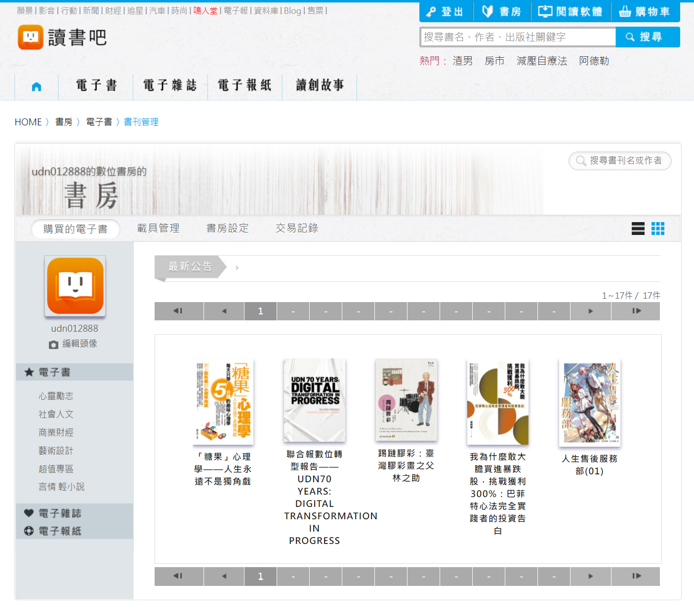Click next page arrow in bottom pagination
This screenshot has width=694, height=616.
590,576
